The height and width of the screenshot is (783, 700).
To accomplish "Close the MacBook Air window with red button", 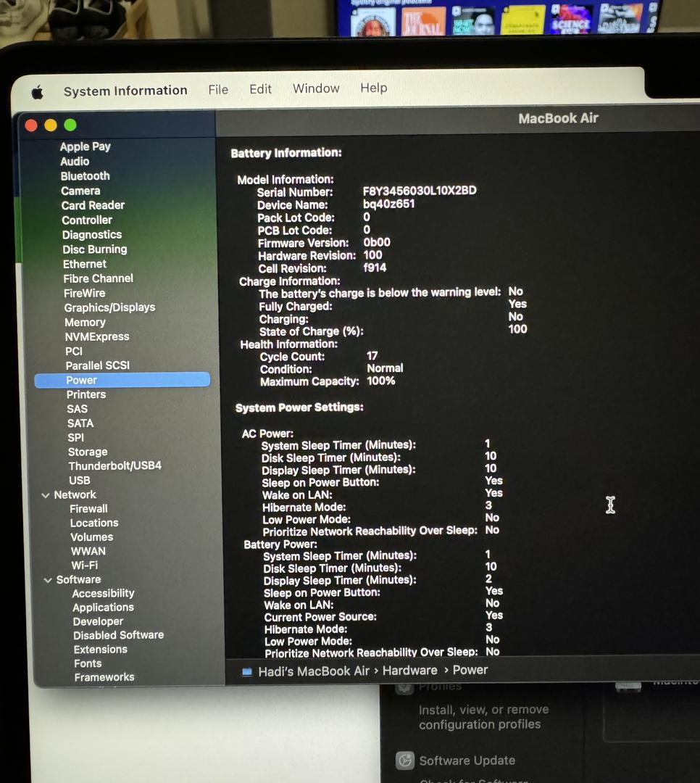I will pyautogui.click(x=31, y=125).
